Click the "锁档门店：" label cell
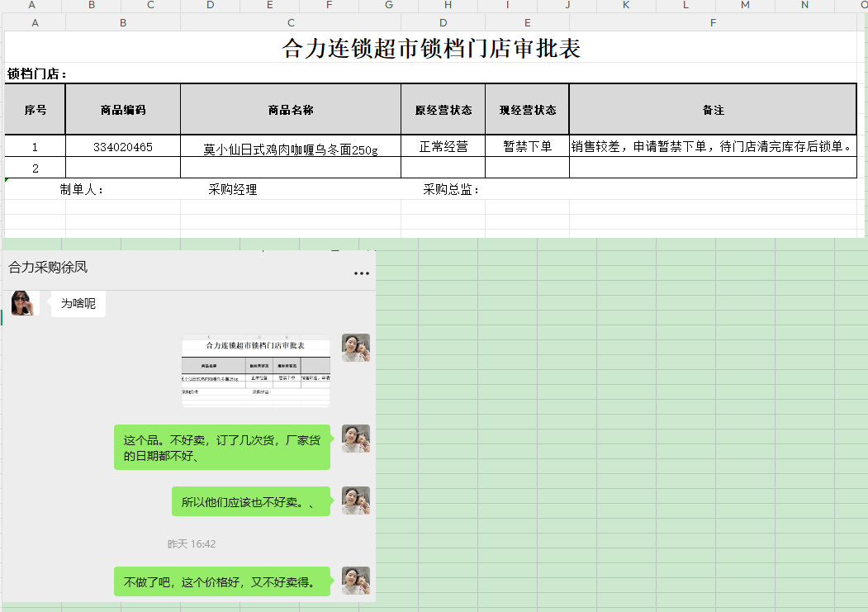 (38, 74)
